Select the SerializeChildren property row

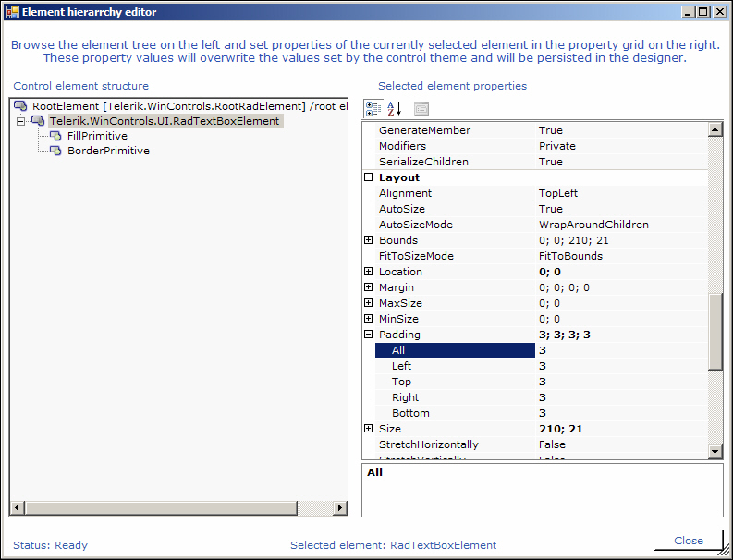tap(542, 162)
